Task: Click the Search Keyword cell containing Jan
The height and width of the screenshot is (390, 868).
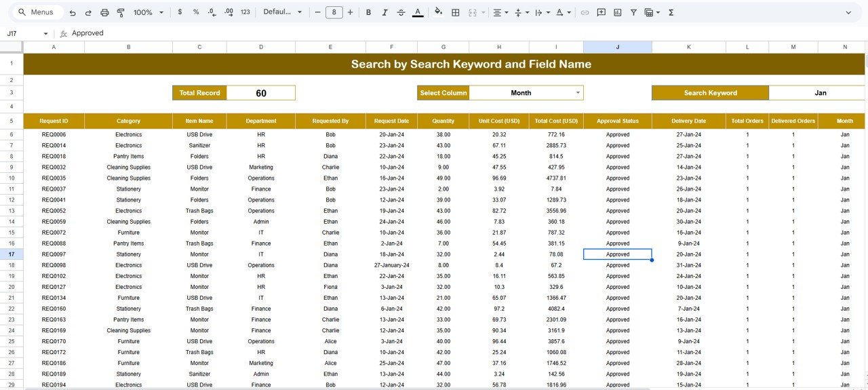Action: click(x=820, y=93)
